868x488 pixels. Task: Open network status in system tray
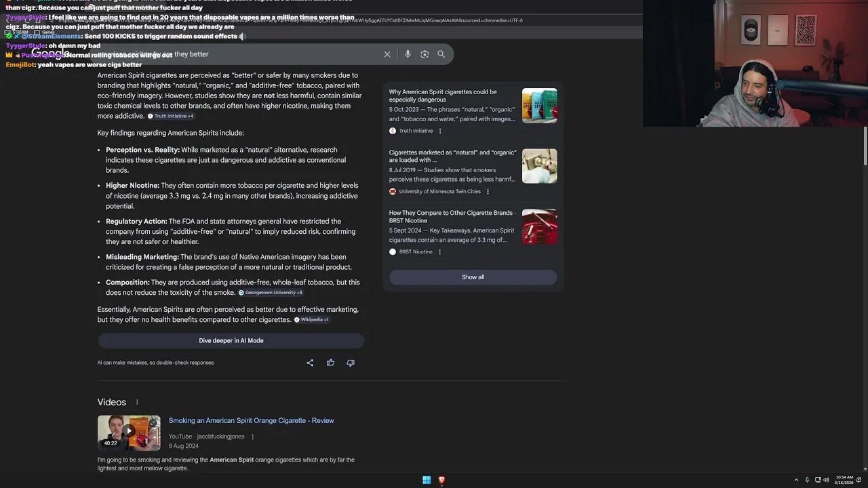click(x=818, y=480)
